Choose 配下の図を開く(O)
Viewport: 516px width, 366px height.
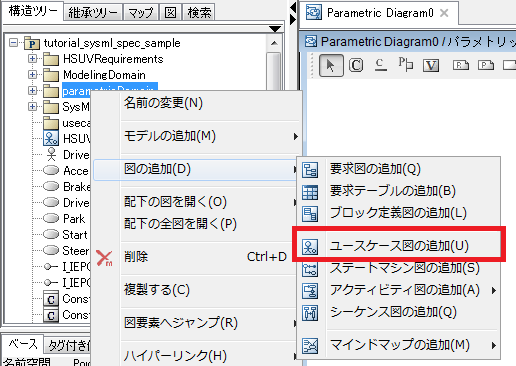(175, 202)
